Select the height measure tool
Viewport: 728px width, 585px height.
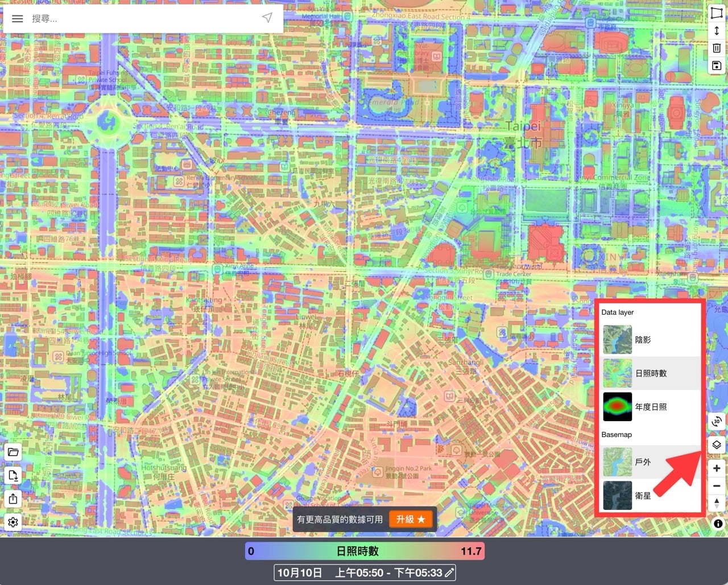click(717, 31)
